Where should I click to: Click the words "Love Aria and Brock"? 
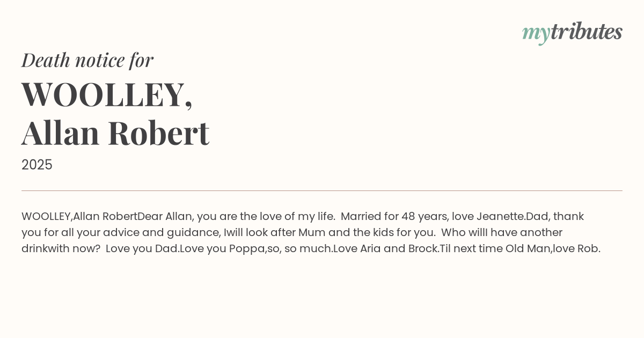click(385, 249)
